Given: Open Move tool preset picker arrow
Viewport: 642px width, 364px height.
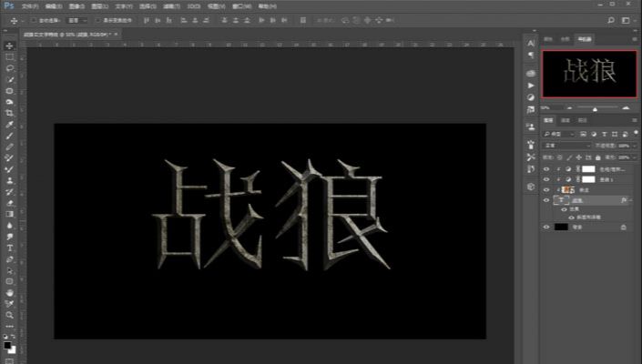Looking at the screenshot, I should [x=22, y=20].
